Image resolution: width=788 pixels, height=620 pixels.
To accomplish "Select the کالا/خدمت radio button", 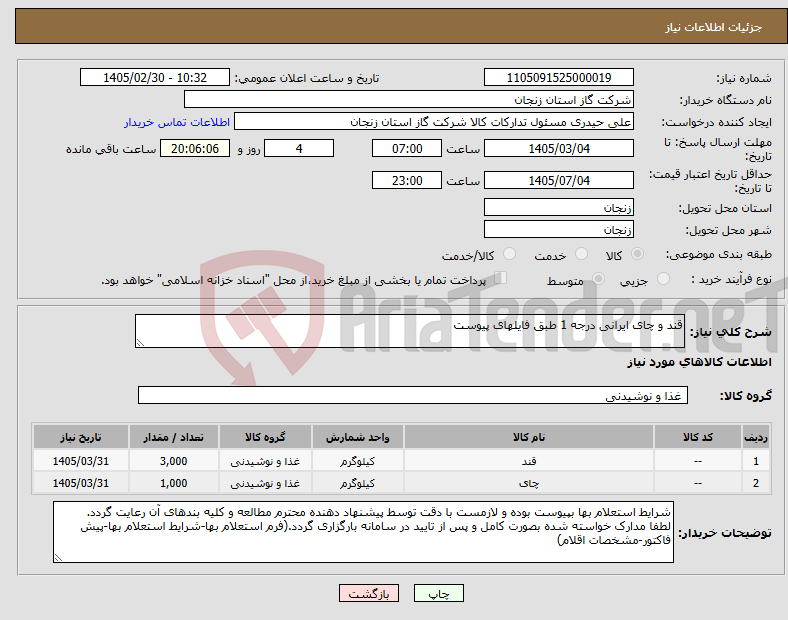I will 510,254.
